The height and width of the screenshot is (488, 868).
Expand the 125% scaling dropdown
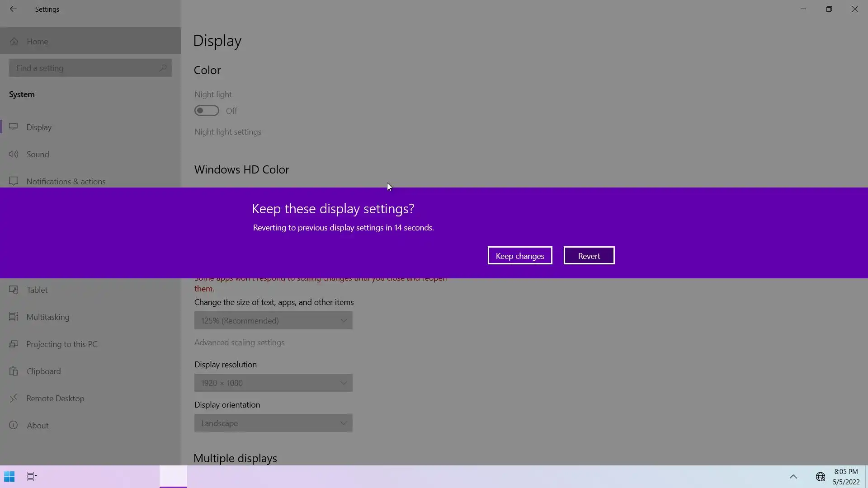coord(273,320)
